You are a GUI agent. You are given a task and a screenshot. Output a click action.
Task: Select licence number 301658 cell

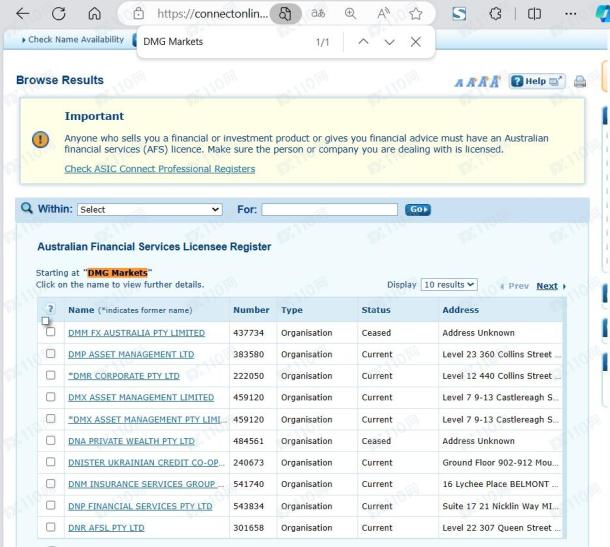[249, 528]
